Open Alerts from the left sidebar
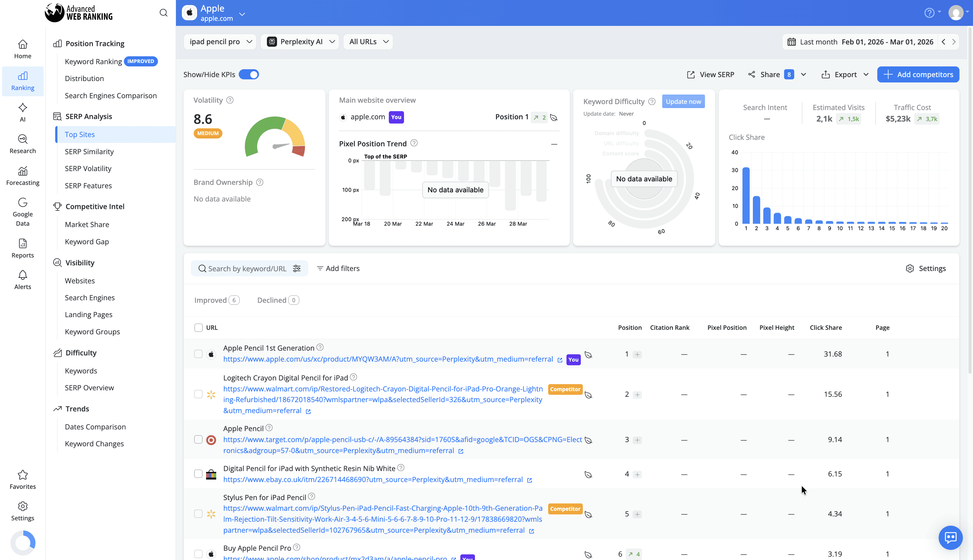Image resolution: width=973 pixels, height=560 pixels. pos(22,279)
